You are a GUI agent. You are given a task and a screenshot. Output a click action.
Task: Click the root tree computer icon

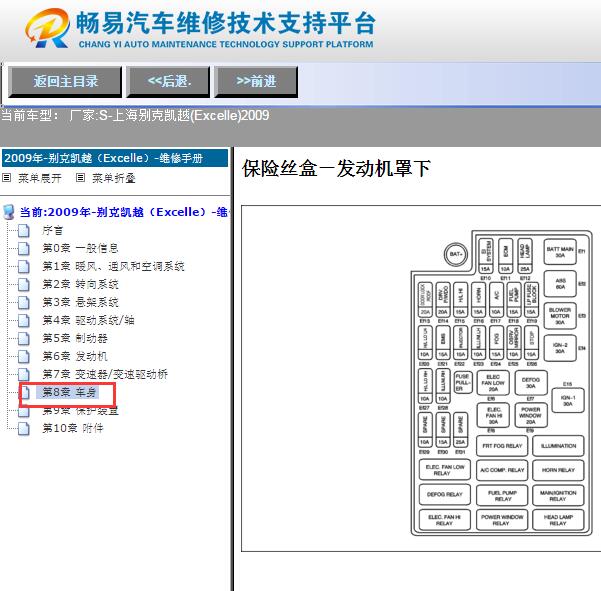coord(8,212)
